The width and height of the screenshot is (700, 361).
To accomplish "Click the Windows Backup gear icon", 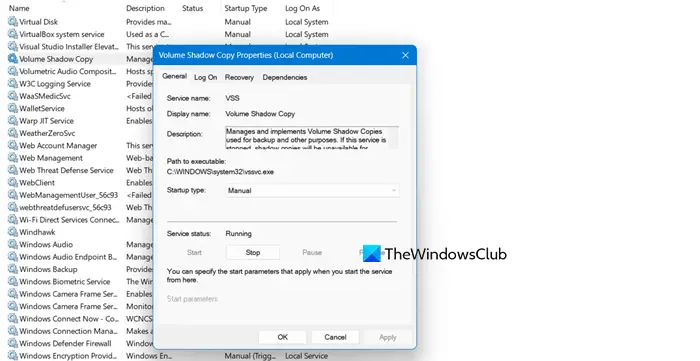I will (12, 269).
